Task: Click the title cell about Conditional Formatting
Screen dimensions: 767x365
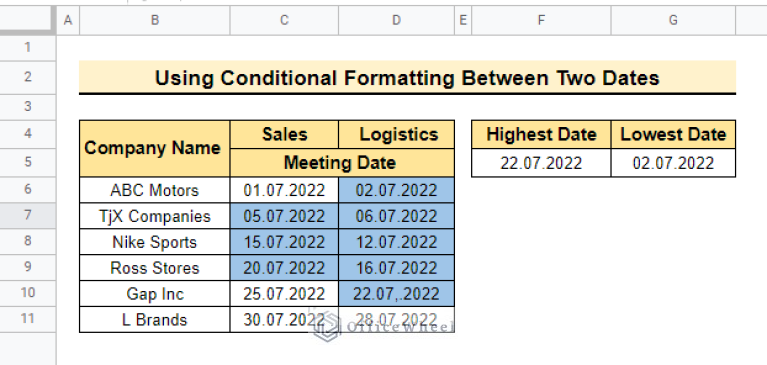Action: pyautogui.click(x=407, y=77)
